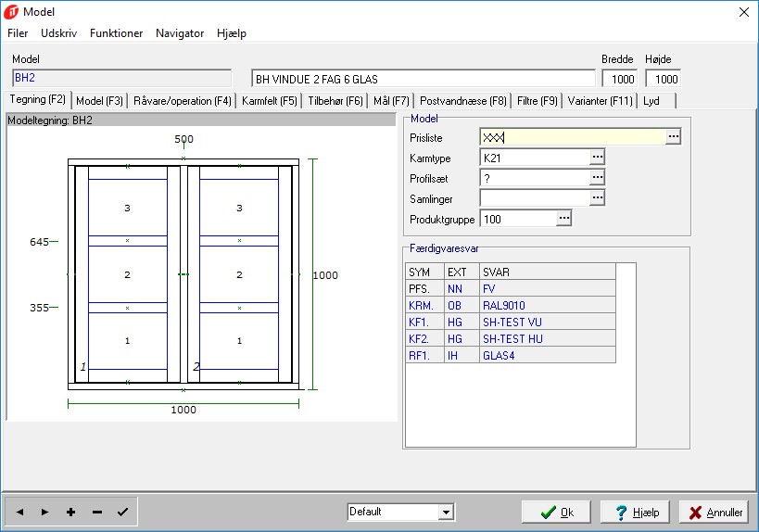Screen dimensions: 759x532
Task: Click the Hjælp button at bottom
Action: pos(635,513)
